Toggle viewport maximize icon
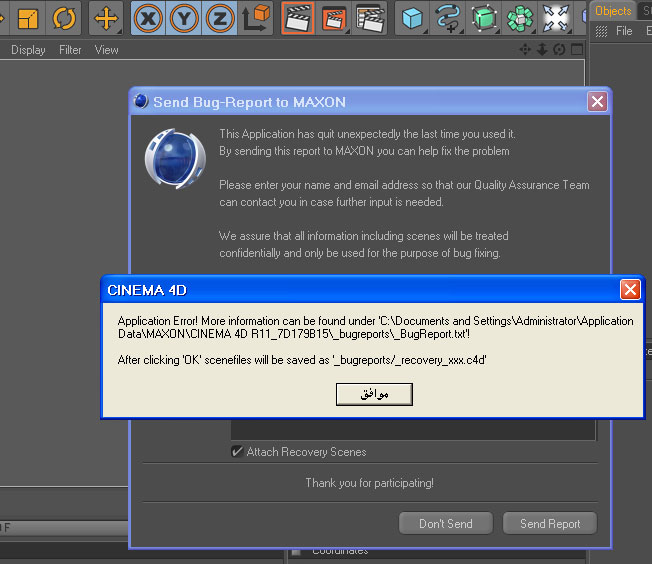 pos(577,49)
